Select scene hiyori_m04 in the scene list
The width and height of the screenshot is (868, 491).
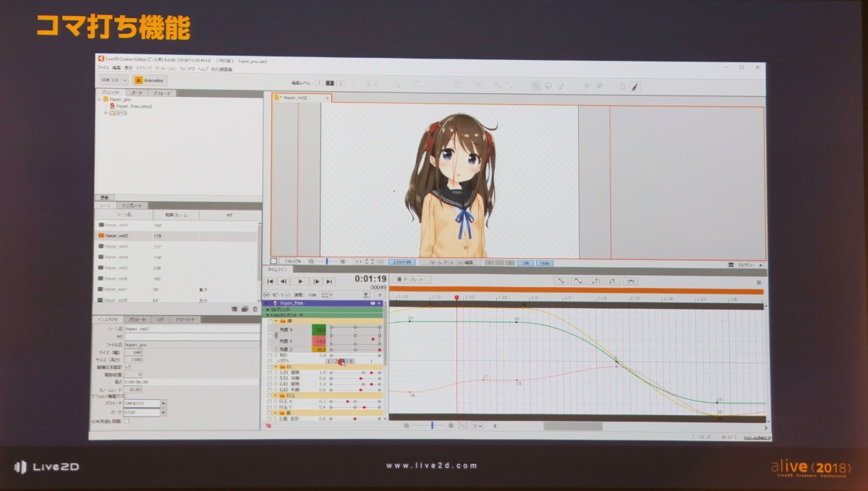(x=118, y=257)
